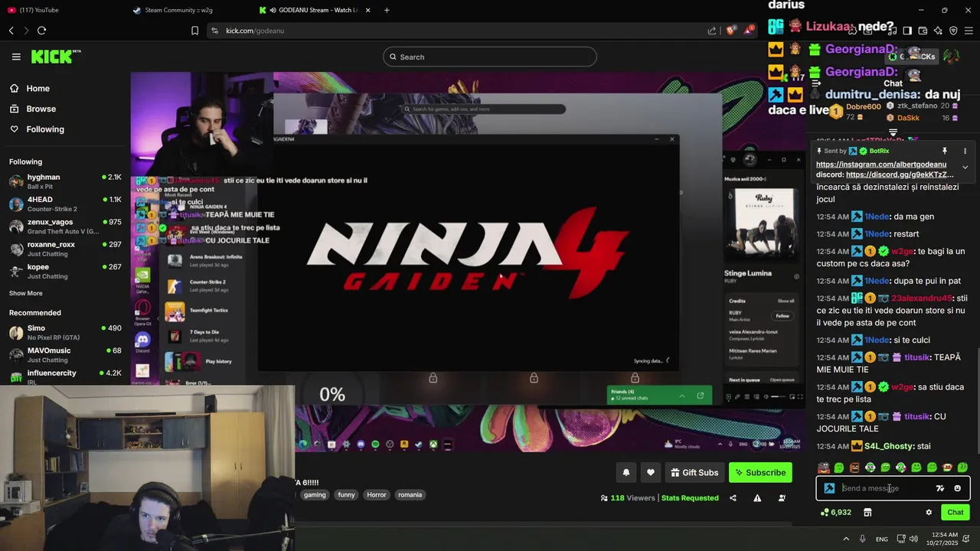Open the Kick hamburger sidebar menu

point(16,57)
